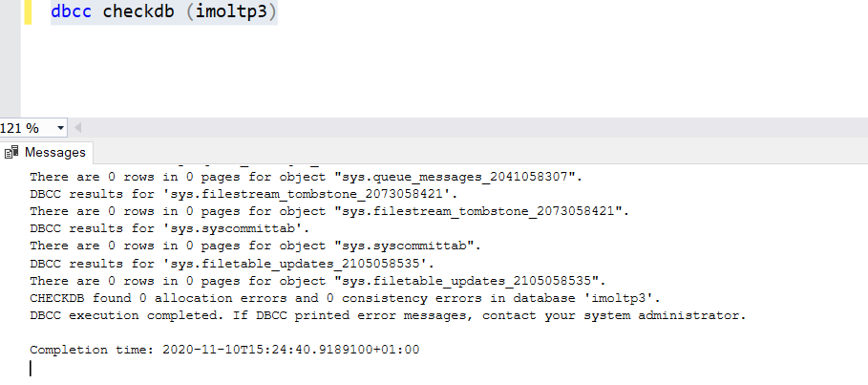Click the horizontal scroll left arrow

[x=78, y=128]
